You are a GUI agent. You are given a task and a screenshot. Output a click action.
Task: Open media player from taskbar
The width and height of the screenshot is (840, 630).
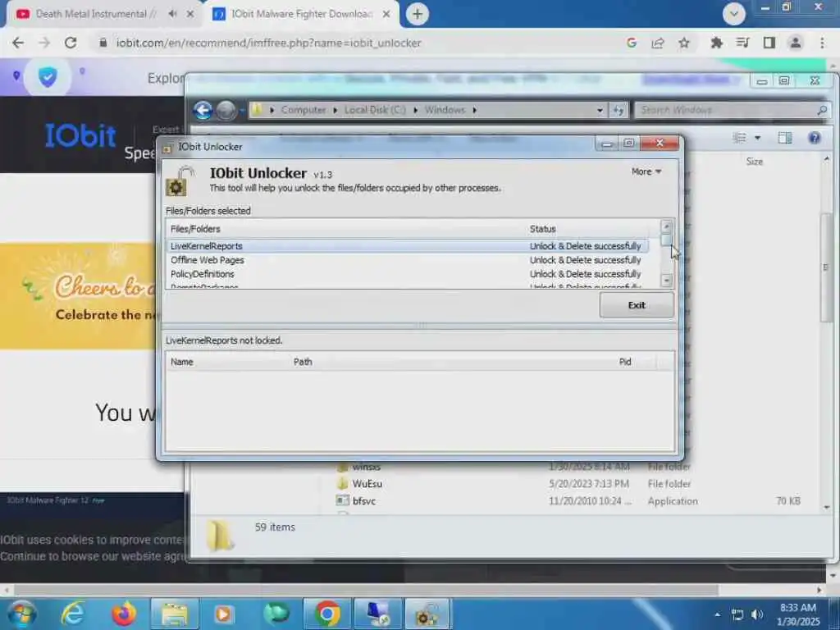pyautogui.click(x=225, y=614)
